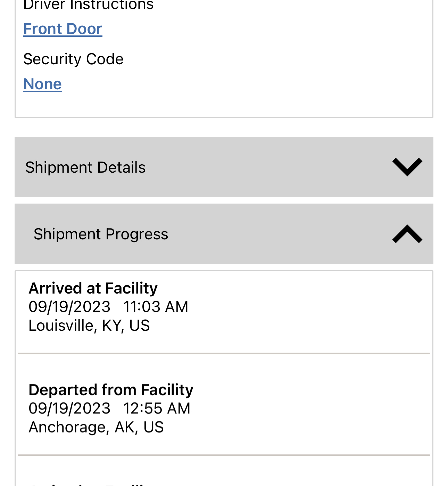Click the Louisville, KY, US location text
Screen dimensions: 448x486
(89, 326)
